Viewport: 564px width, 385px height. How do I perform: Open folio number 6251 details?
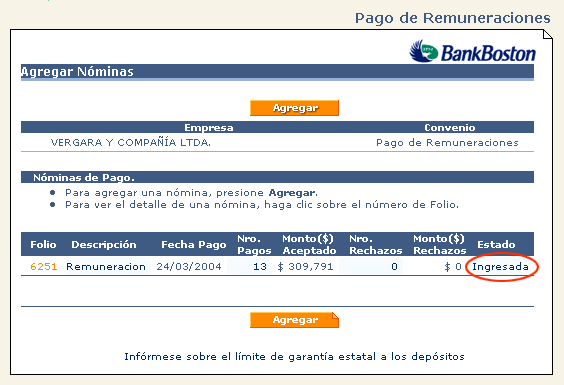pyautogui.click(x=44, y=267)
